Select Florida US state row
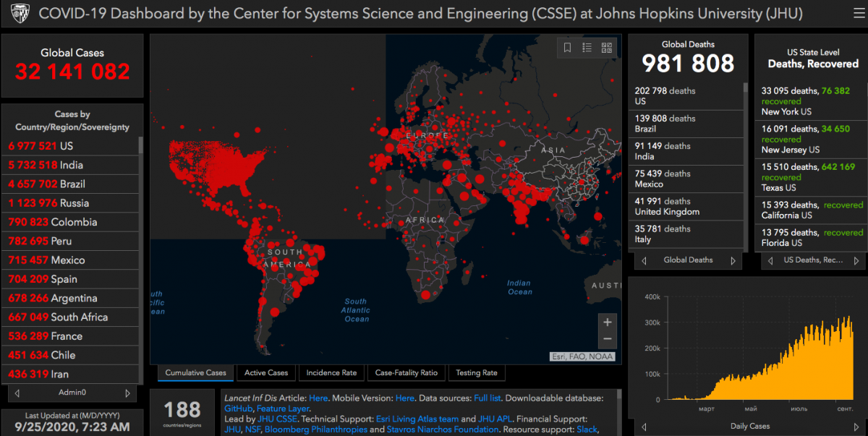 tap(811, 237)
